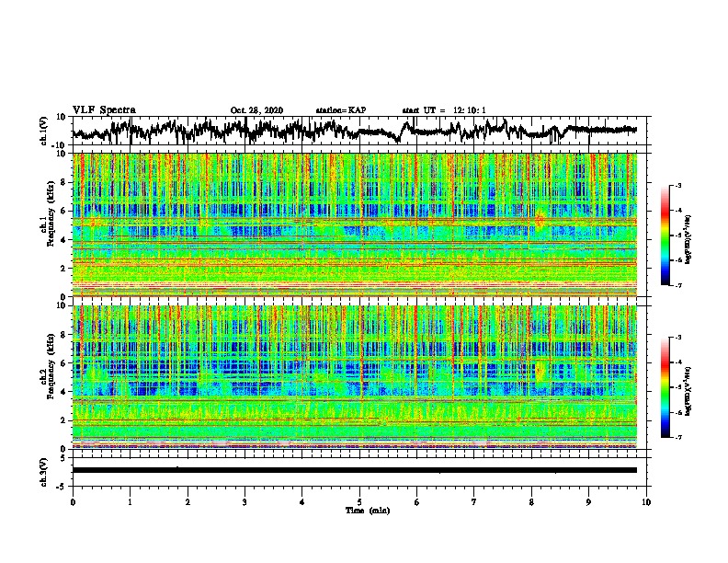
Task: Click the ch.1 color scale bar
Action: coord(665,236)
